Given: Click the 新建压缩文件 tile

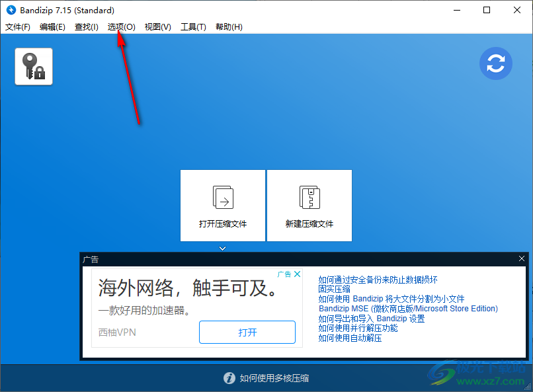Looking at the screenshot, I should click(309, 206).
